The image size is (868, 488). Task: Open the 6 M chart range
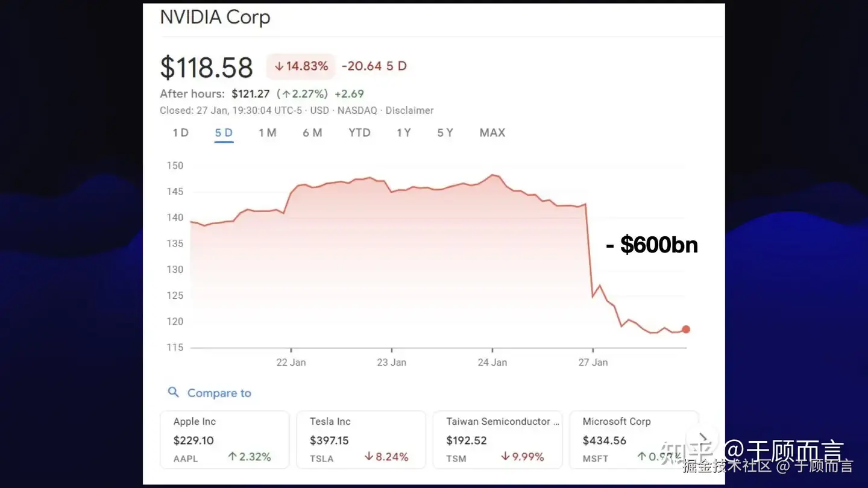coord(312,133)
